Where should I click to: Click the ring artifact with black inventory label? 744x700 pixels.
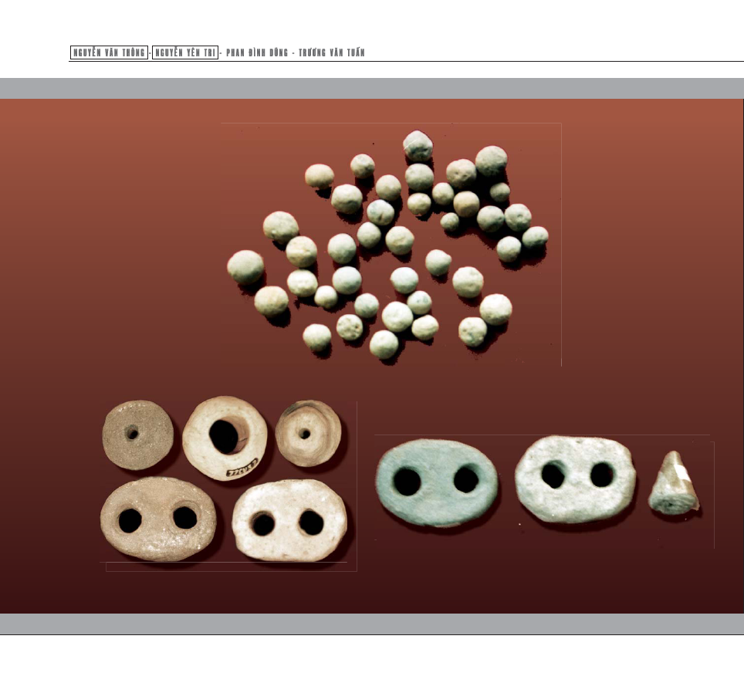point(225,438)
